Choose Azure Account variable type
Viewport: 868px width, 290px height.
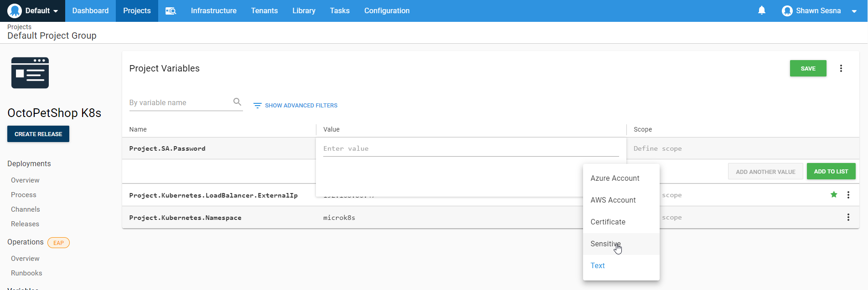615,178
